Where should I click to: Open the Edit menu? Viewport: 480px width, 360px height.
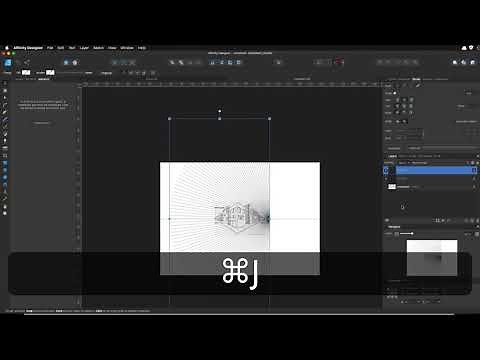(61, 48)
